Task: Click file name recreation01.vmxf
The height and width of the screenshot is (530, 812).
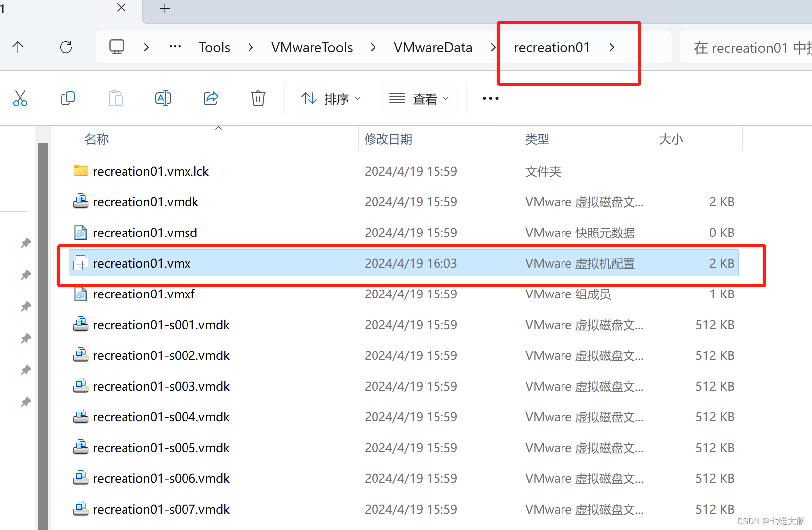Action: [143, 294]
